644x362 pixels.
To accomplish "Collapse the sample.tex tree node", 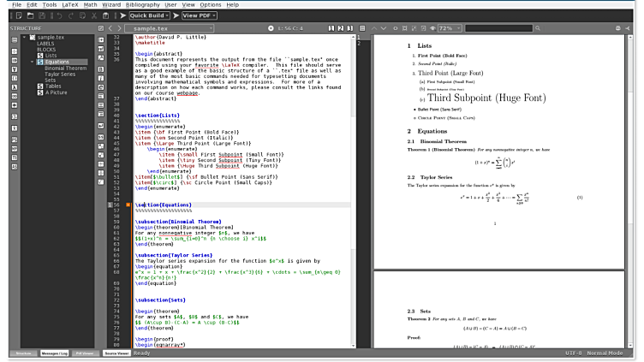I will click(26, 38).
